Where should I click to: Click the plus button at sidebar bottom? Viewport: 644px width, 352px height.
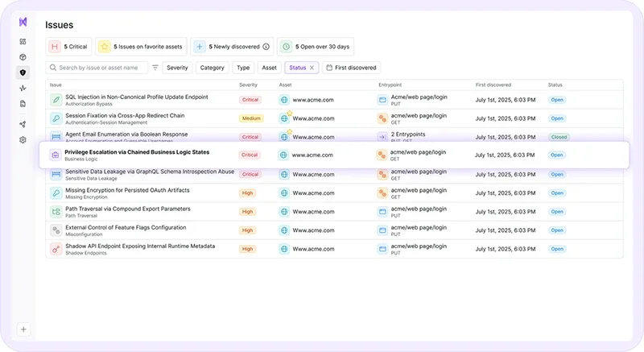(x=23, y=329)
